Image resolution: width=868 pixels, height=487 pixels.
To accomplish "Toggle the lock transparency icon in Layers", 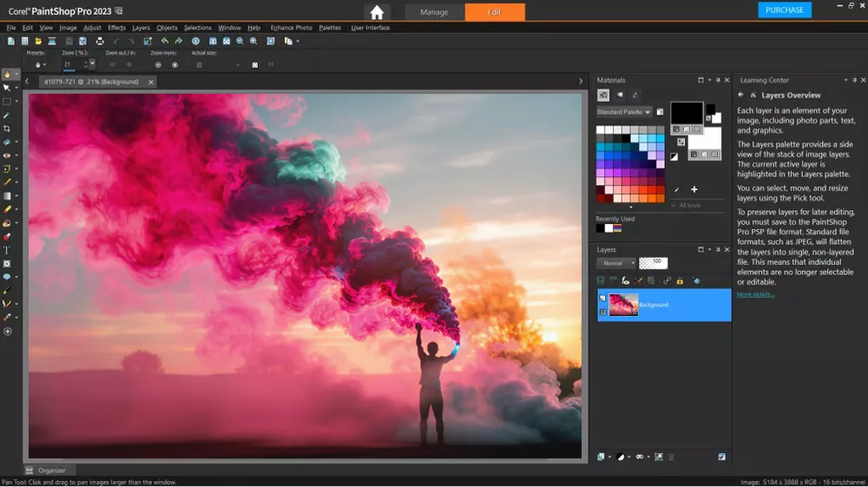I will tap(680, 280).
